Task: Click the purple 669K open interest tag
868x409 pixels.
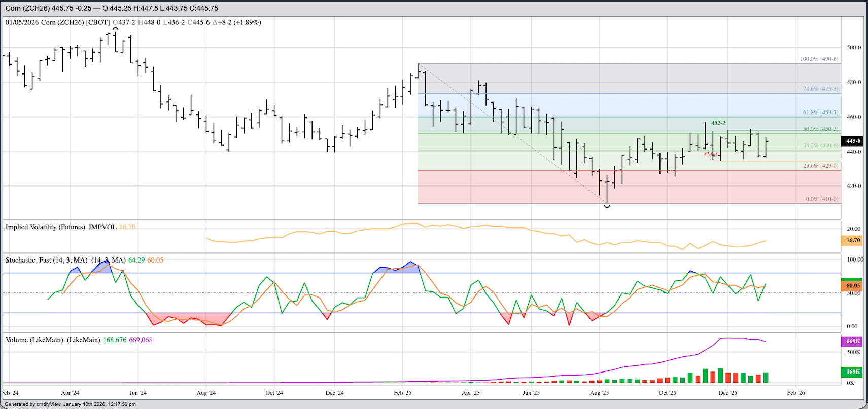Action: [853, 341]
